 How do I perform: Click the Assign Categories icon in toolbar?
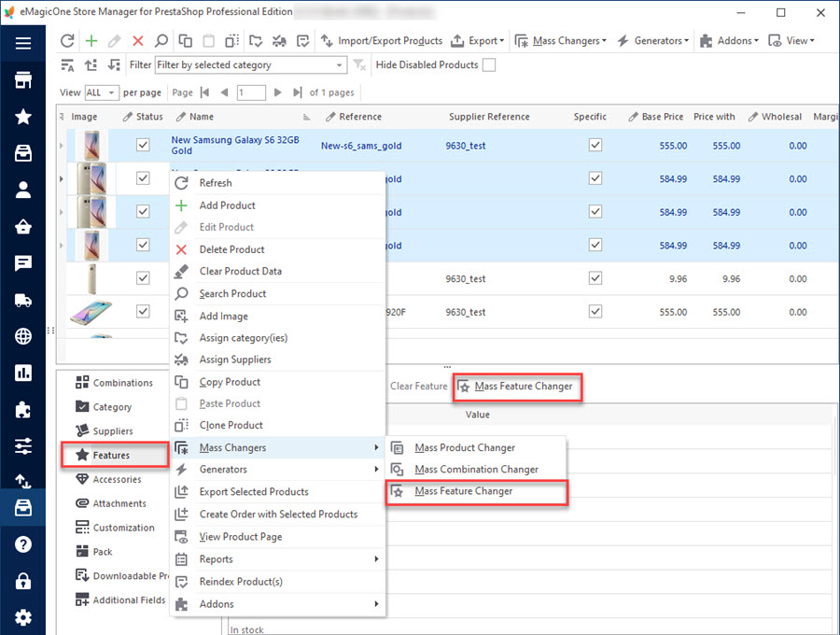tap(256, 41)
